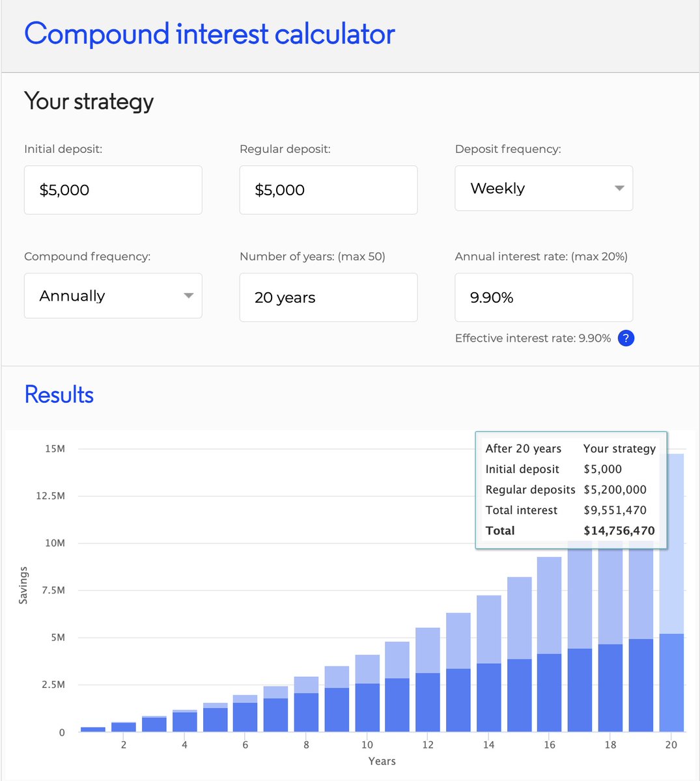The width and height of the screenshot is (700, 781).
Task: Select the year 1 bar in chart
Action: click(x=93, y=729)
